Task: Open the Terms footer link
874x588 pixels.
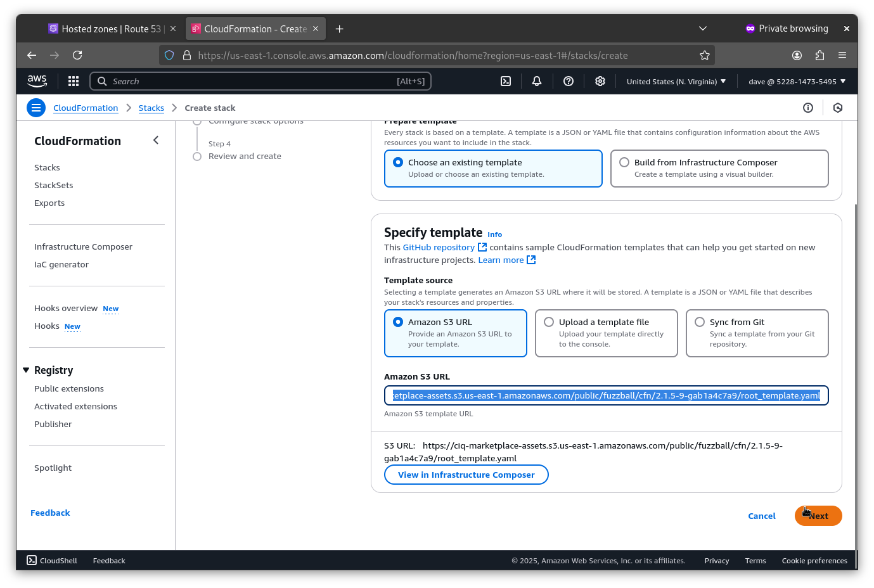Action: coord(755,561)
